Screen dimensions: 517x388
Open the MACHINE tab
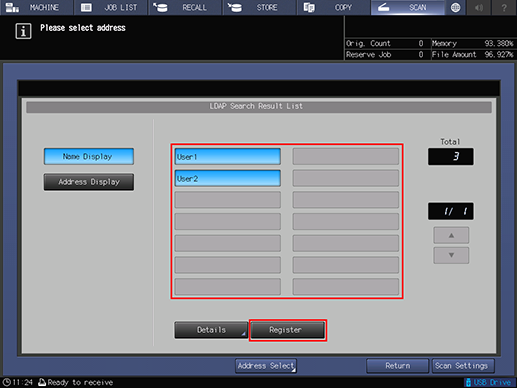coord(37,7)
